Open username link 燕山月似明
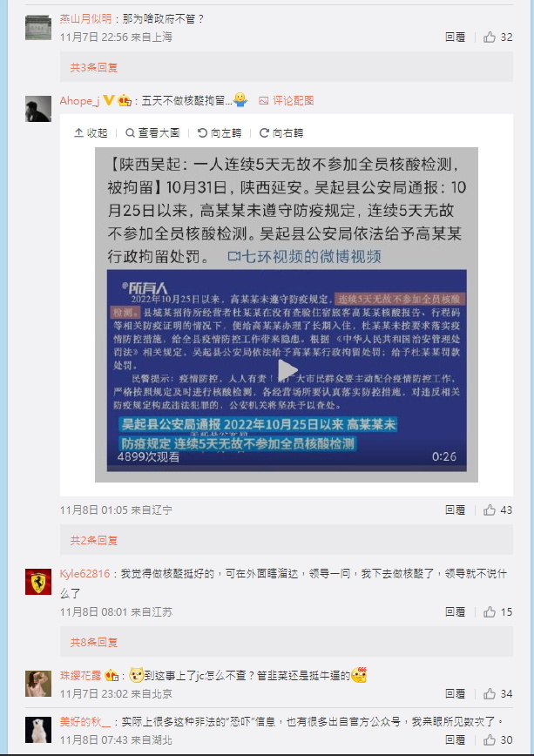 85,19
